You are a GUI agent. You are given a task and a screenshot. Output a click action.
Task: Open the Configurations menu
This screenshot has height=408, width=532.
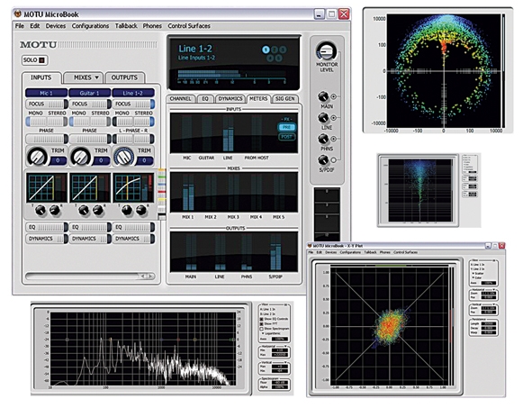point(90,26)
